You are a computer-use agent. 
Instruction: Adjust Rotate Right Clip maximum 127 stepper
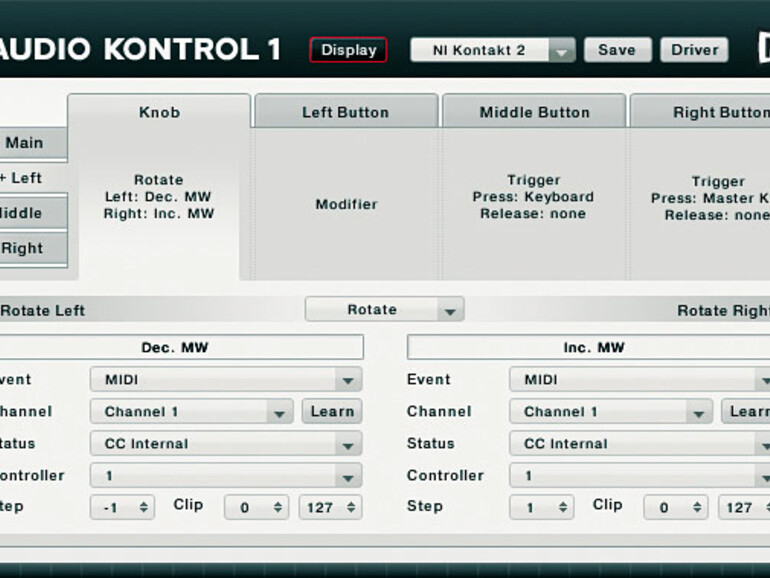tap(744, 507)
